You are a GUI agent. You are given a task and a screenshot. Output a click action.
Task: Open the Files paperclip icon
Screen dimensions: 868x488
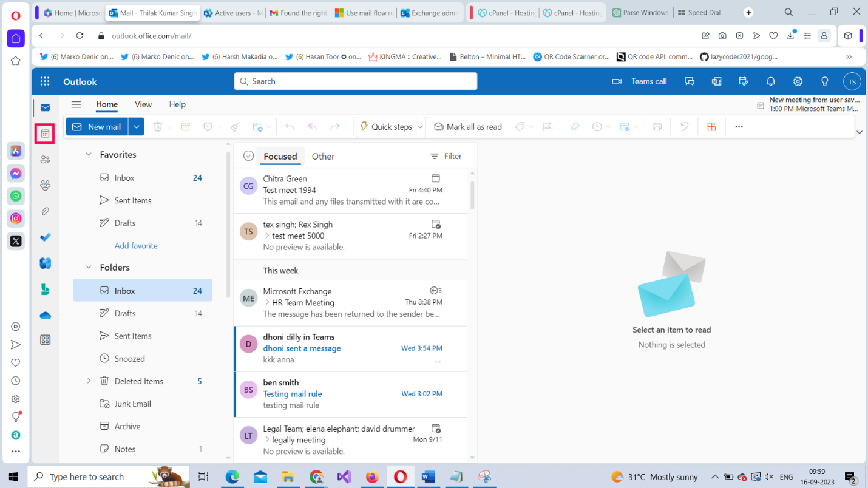click(45, 211)
